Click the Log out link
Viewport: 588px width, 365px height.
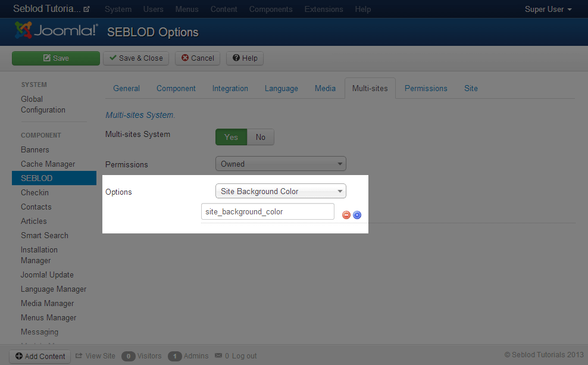coord(244,356)
